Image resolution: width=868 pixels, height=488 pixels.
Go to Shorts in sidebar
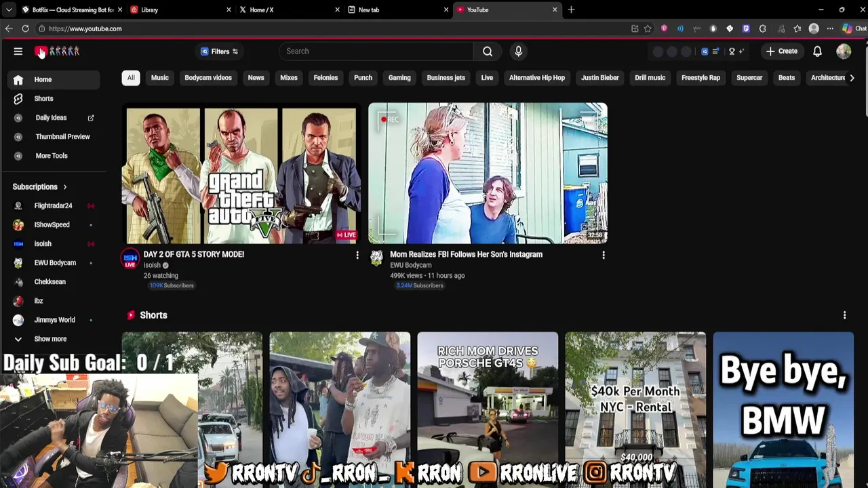coord(54,99)
